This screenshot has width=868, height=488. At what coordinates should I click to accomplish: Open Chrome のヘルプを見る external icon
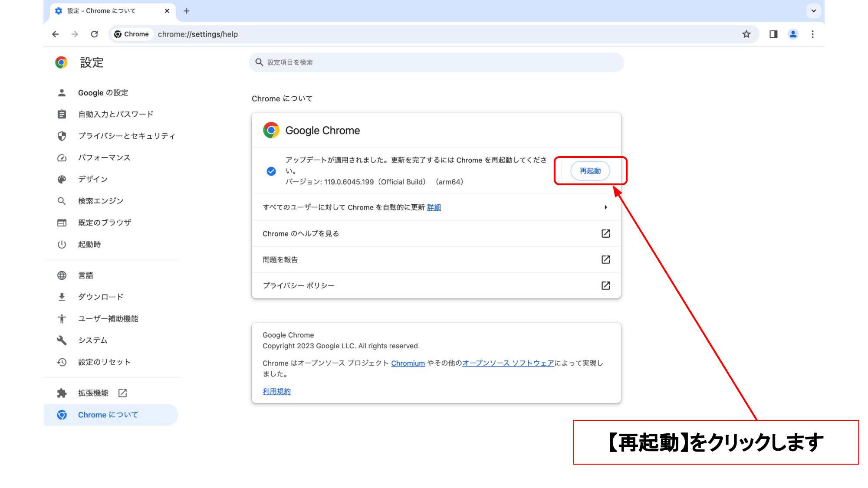[x=605, y=233]
